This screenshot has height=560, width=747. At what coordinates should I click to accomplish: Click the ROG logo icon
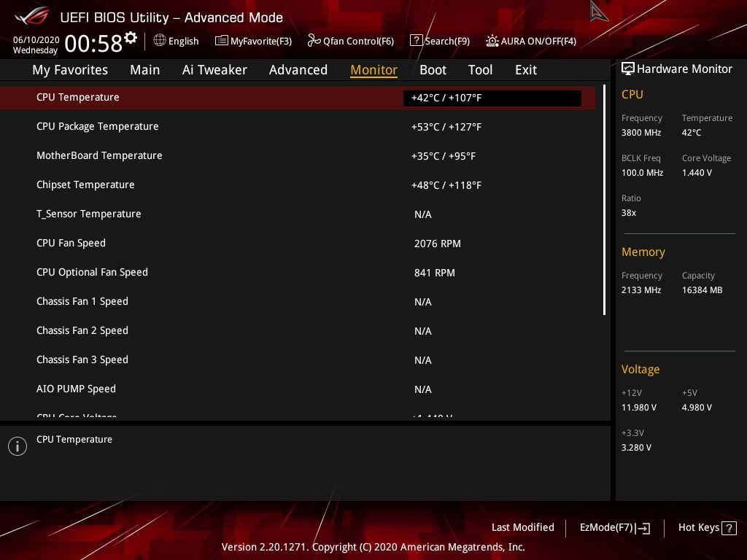point(32,16)
